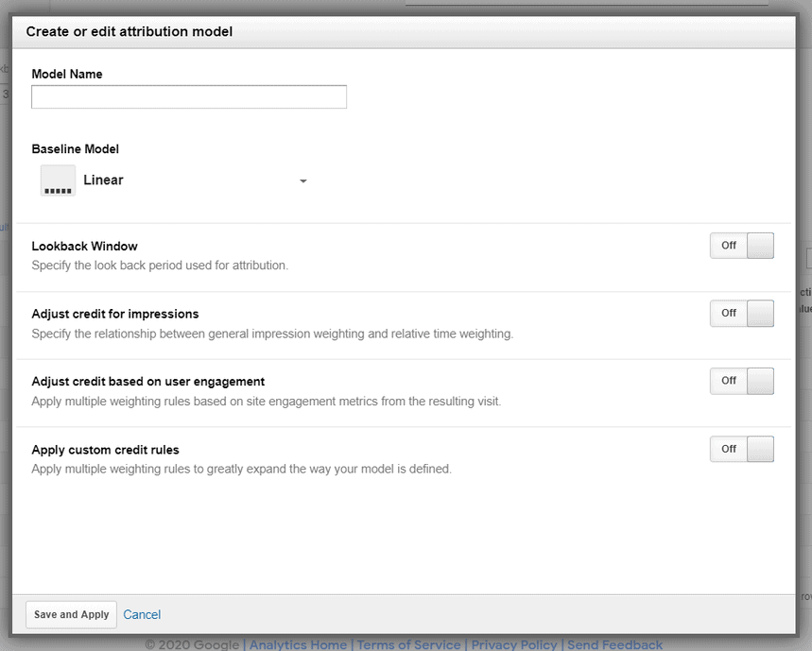The image size is (812, 651).
Task: Select the Linear baseline model text
Action: (x=103, y=180)
